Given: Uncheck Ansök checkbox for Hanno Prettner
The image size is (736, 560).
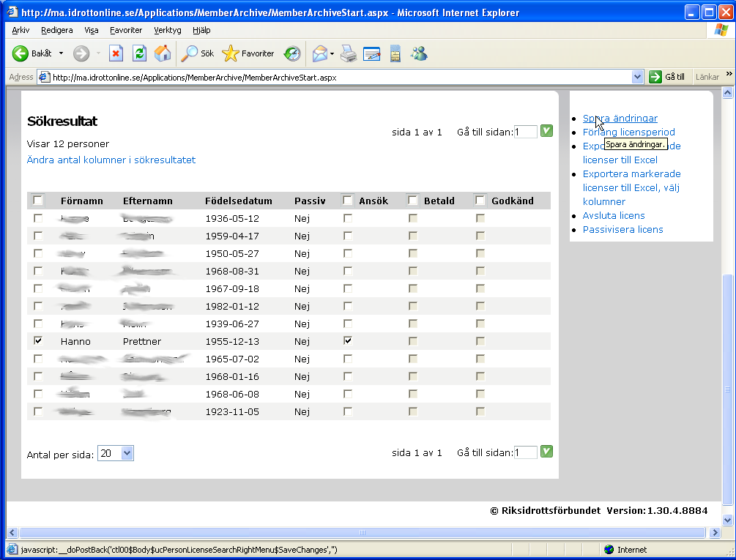Looking at the screenshot, I should point(347,341).
